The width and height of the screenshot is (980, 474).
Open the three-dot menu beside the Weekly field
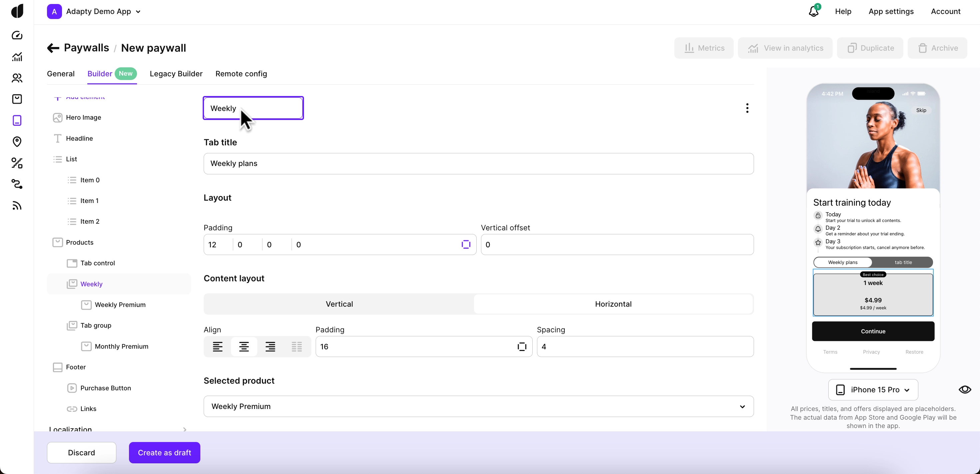747,108
